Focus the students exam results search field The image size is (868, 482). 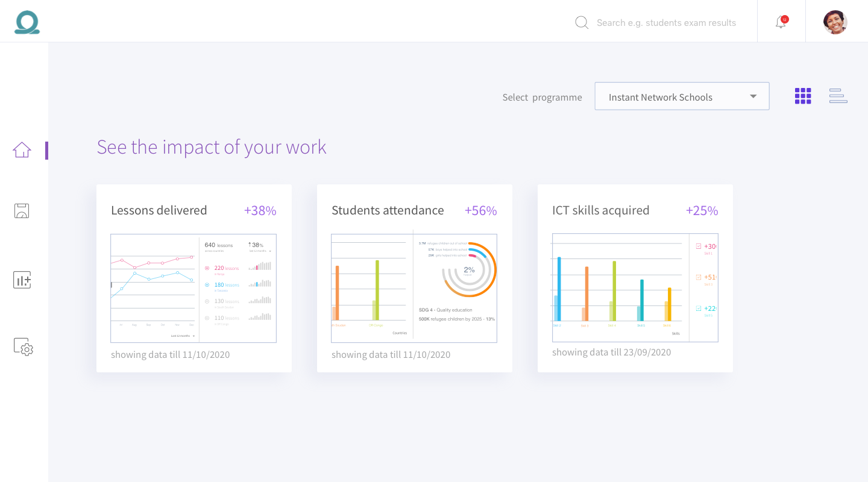click(666, 23)
